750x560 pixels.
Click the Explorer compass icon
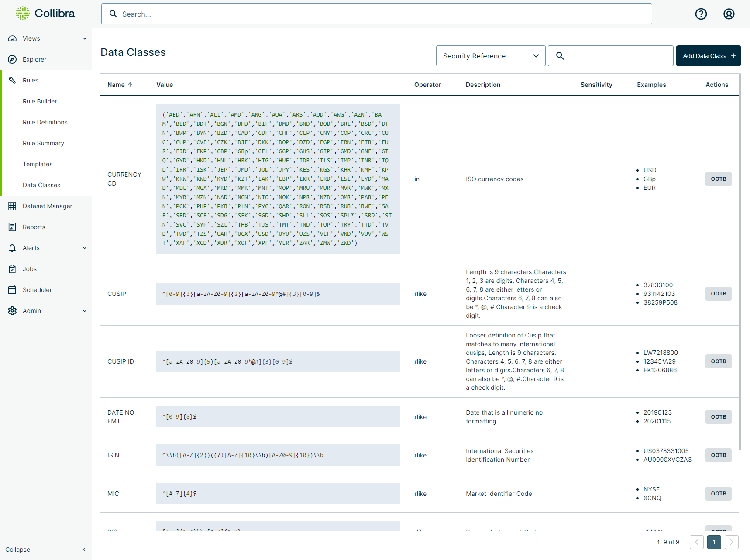(12, 59)
